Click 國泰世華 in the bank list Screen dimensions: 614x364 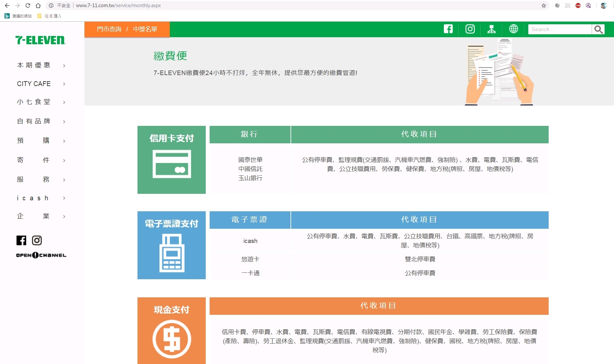point(250,160)
